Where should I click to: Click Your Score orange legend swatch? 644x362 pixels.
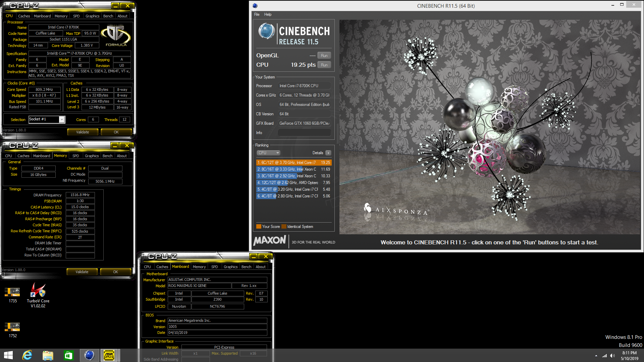click(x=259, y=227)
